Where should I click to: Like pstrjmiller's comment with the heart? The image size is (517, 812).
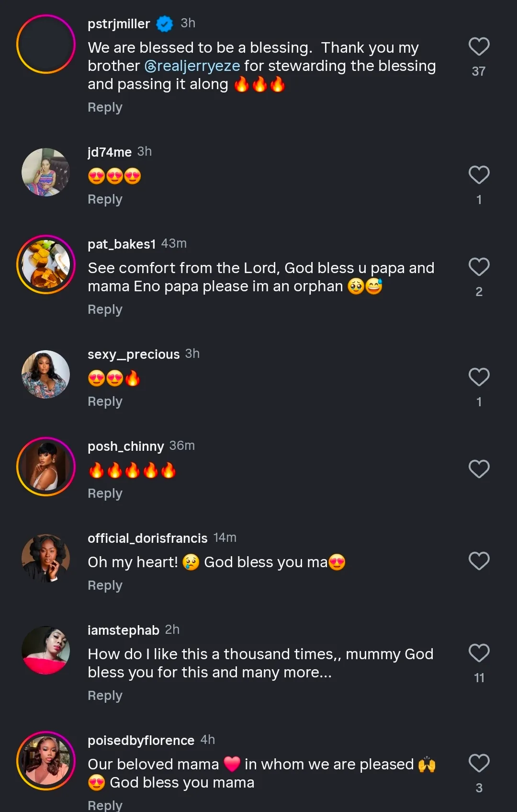click(479, 46)
